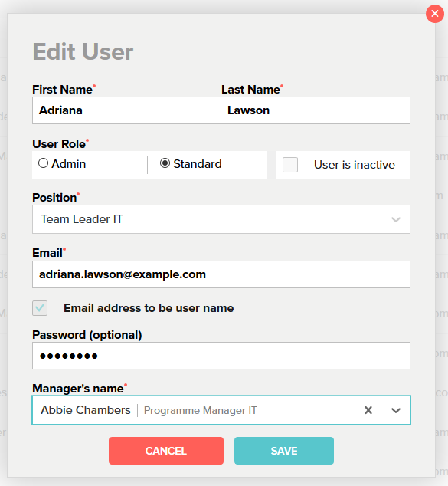Screen dimensions: 448x486
Task: Click the Position field label
Action: 54,198
